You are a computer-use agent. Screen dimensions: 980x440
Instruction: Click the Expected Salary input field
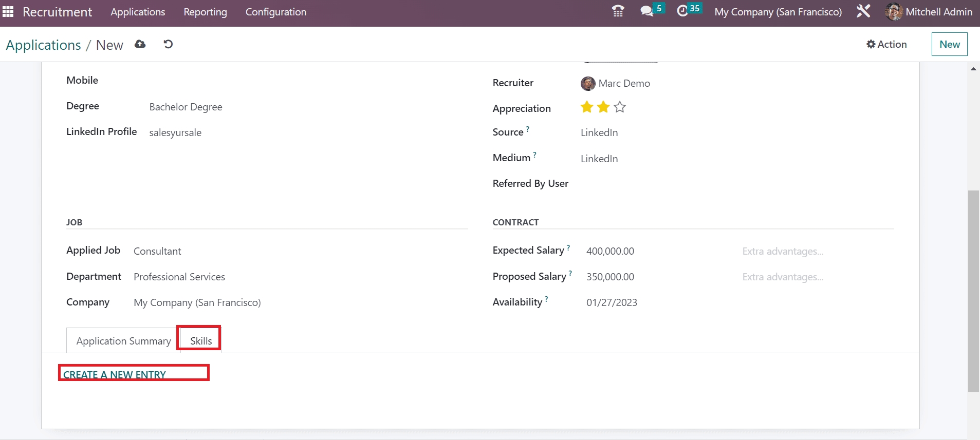click(658, 251)
